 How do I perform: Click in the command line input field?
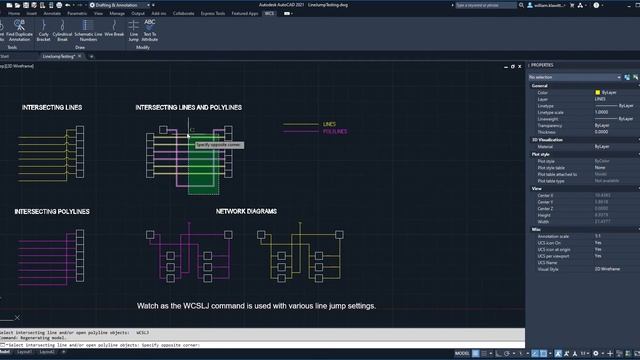[262, 345]
